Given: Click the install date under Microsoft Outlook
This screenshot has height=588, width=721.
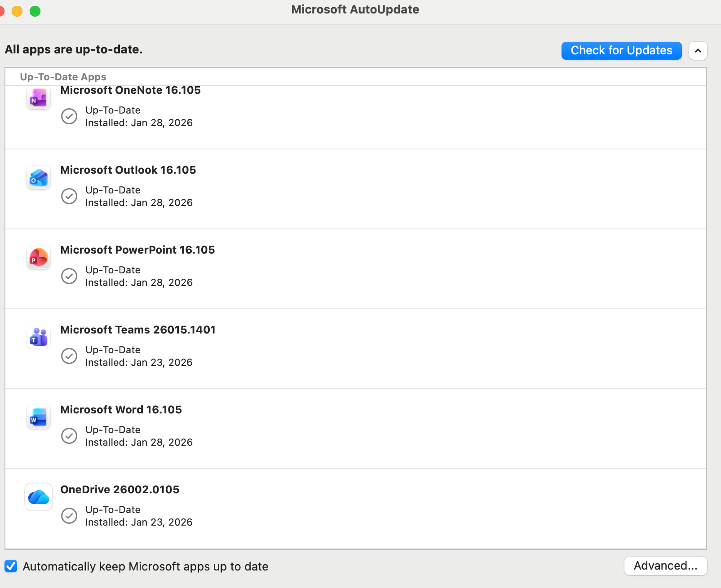Looking at the screenshot, I should pyautogui.click(x=139, y=203).
